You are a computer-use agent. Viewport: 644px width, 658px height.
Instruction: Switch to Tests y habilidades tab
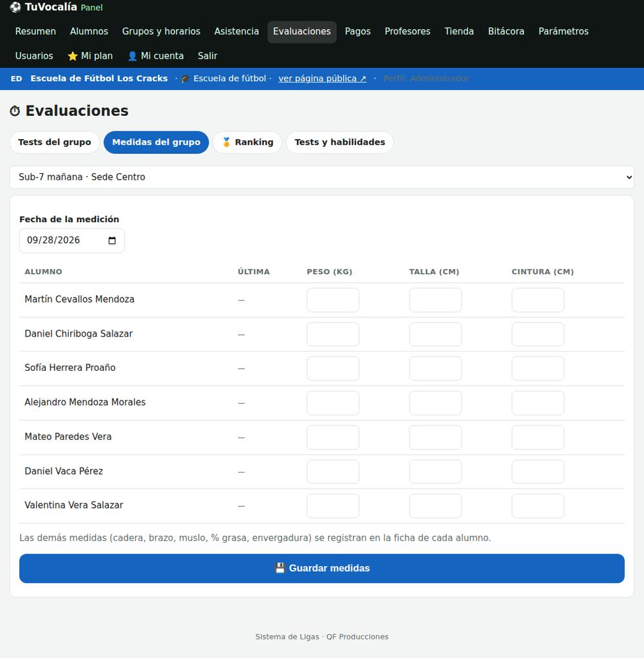[339, 142]
